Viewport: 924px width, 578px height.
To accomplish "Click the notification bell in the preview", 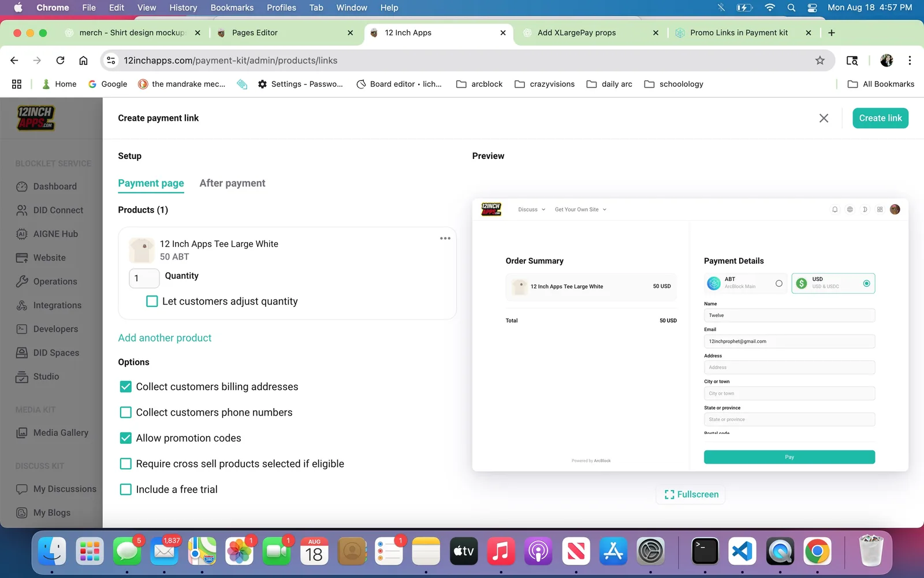I will tap(834, 209).
